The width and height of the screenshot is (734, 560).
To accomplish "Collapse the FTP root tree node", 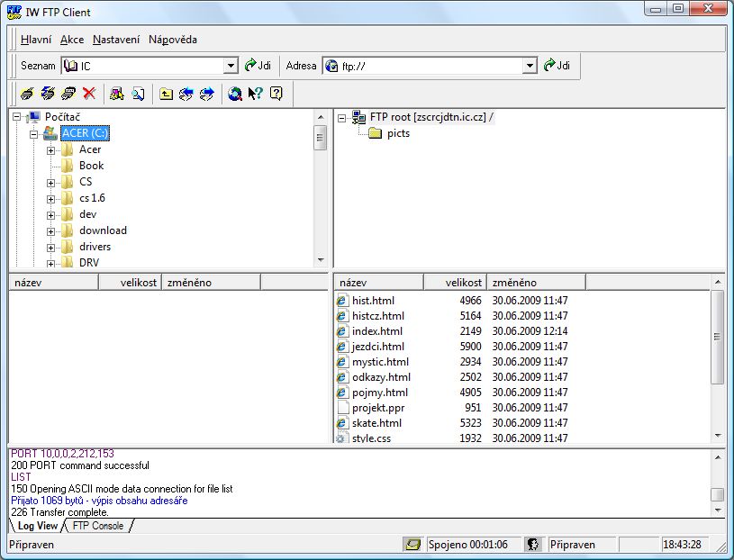I will [x=341, y=118].
